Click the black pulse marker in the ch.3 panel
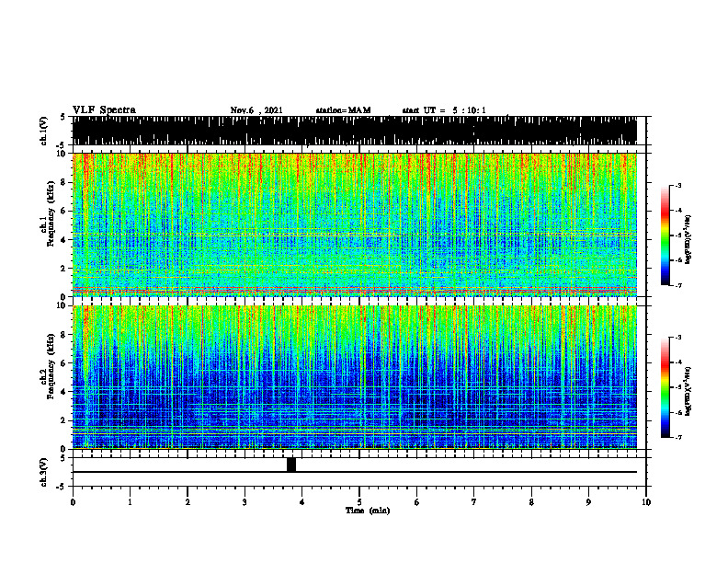Viewport: 728px width, 563px height. (291, 465)
